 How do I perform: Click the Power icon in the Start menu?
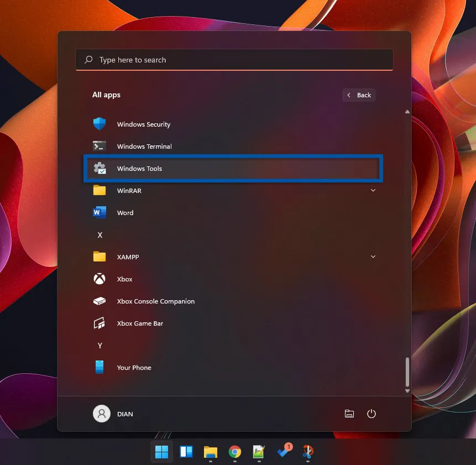pos(371,414)
